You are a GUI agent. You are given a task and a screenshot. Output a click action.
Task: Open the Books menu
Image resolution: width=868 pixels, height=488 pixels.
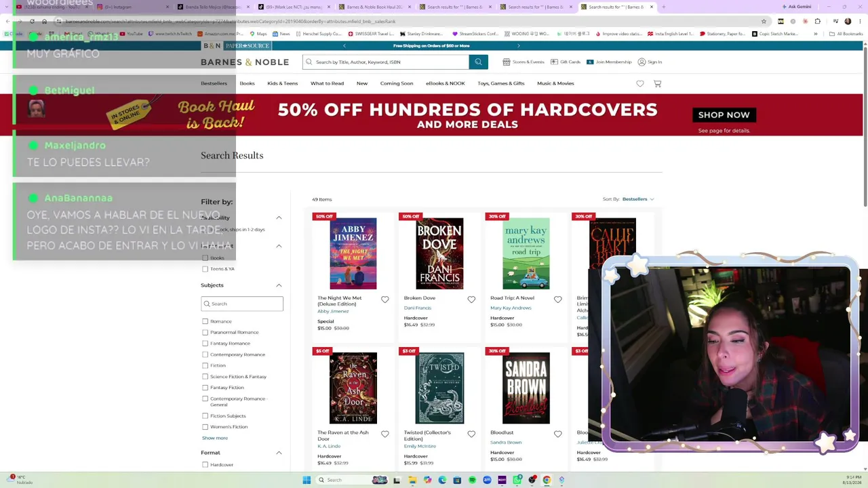247,83
